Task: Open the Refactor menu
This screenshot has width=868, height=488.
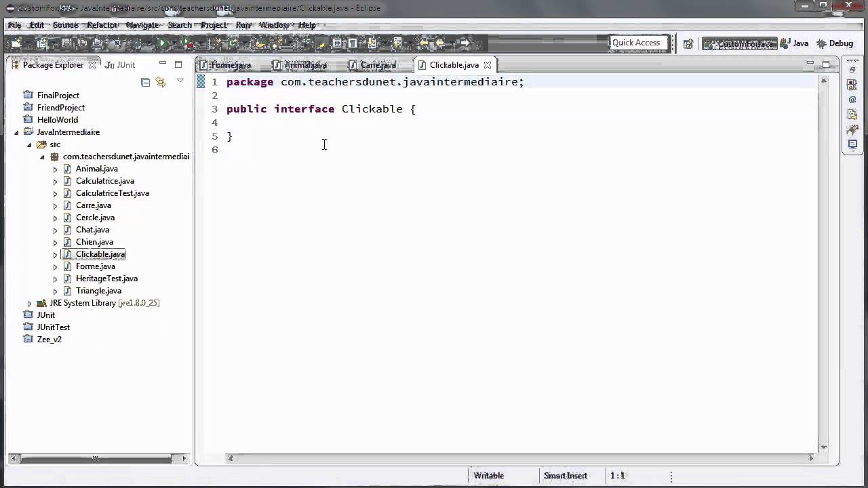Action: click(102, 25)
